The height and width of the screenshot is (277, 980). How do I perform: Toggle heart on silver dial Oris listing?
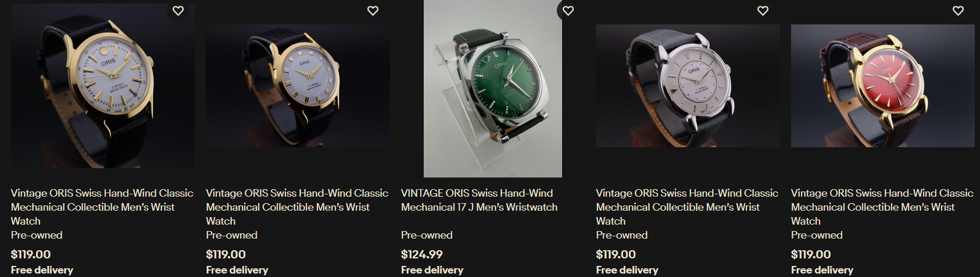point(763,10)
